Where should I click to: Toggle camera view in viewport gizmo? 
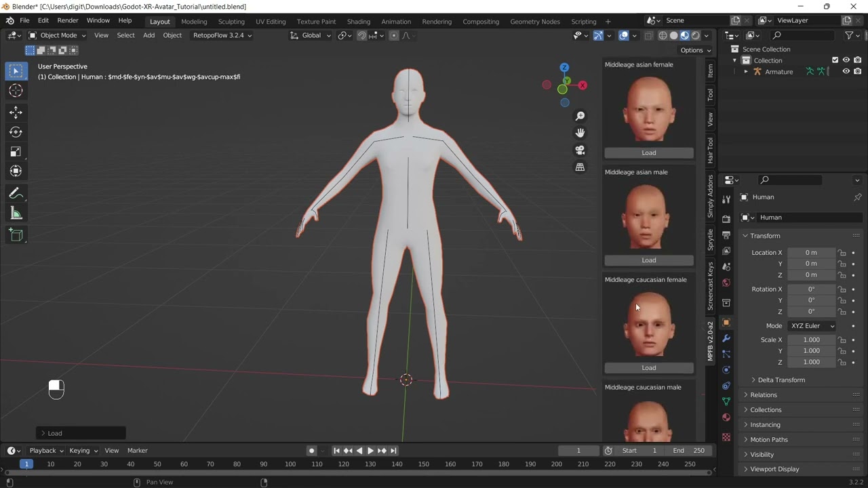pos(580,150)
